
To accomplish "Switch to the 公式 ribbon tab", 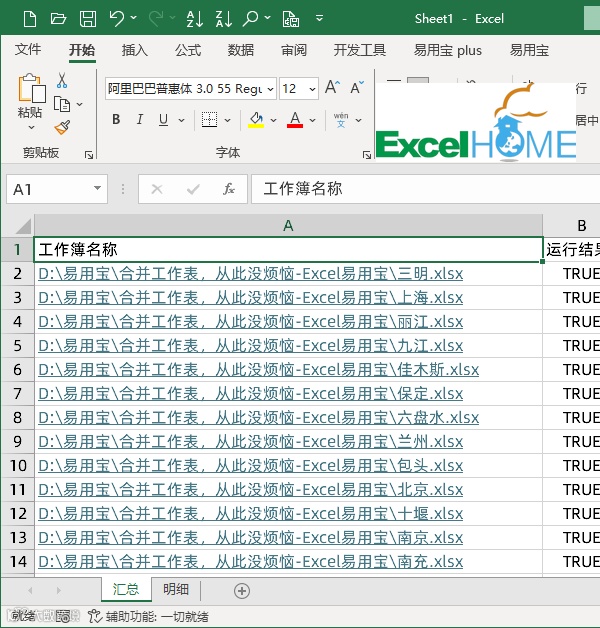I will coord(188,50).
